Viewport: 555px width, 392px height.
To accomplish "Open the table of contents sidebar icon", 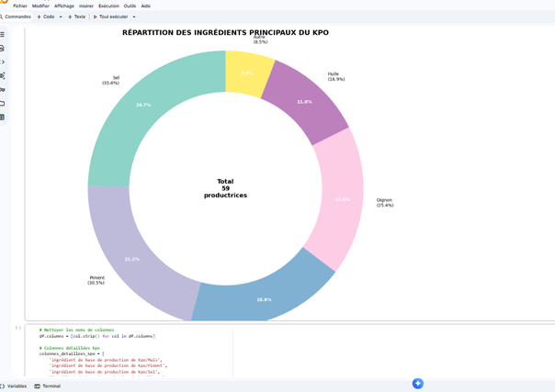I will (x=3, y=35).
